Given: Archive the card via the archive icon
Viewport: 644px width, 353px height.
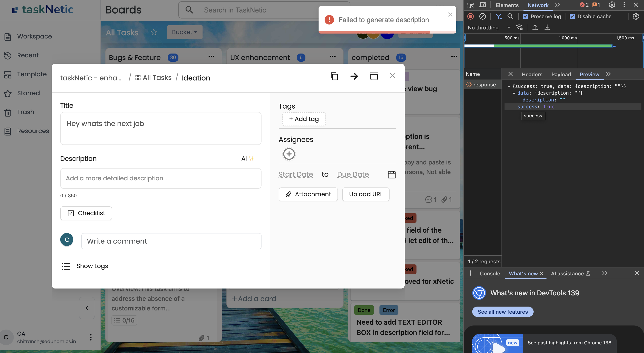Looking at the screenshot, I should [374, 76].
